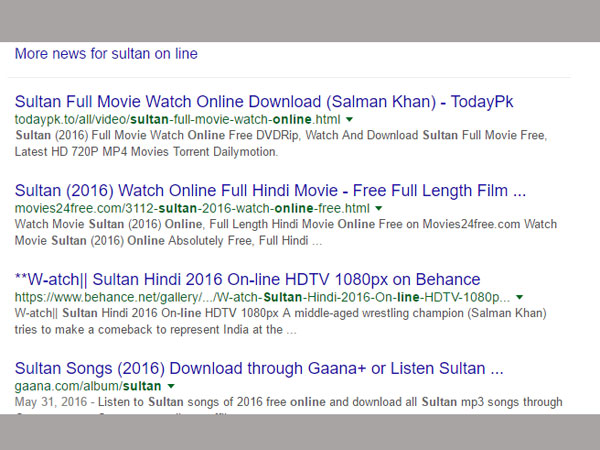Expand the dropdown arrow beside the behance.net URL
The image size is (600, 450).
[519, 297]
